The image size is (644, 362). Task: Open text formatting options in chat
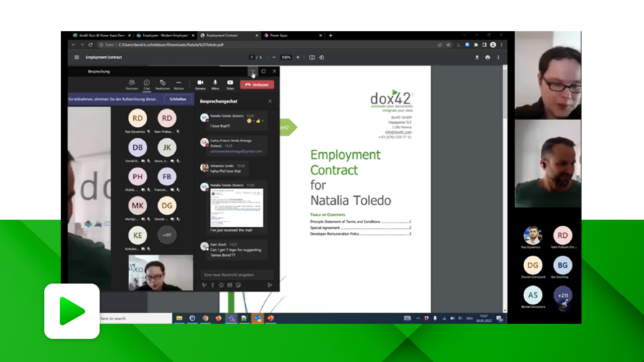click(x=204, y=285)
